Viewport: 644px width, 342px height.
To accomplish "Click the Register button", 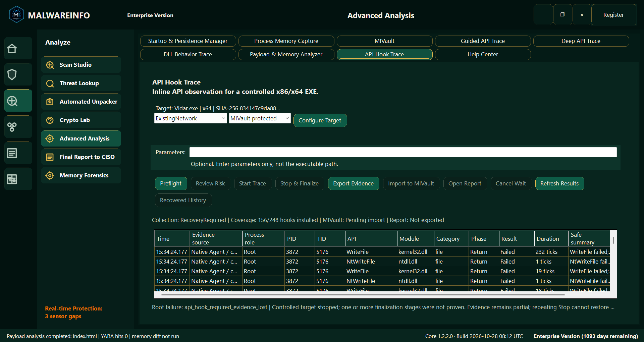I will click(613, 15).
